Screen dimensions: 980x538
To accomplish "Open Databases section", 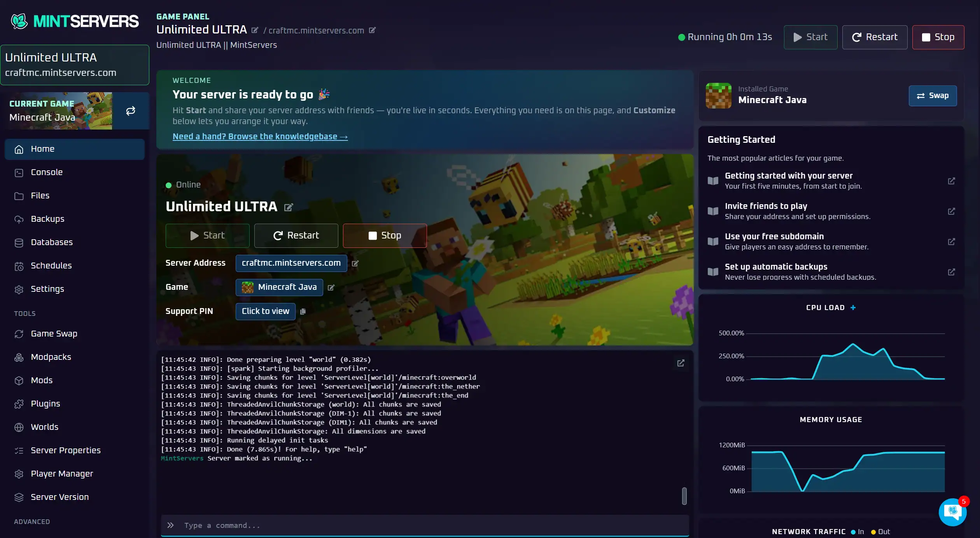I will [75, 242].
